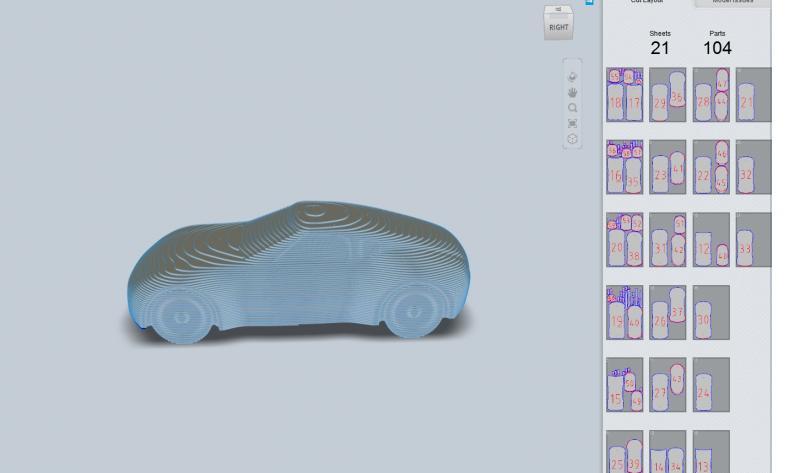Click the Fit to View icon
This screenshot has height=473, width=800.
(x=572, y=123)
